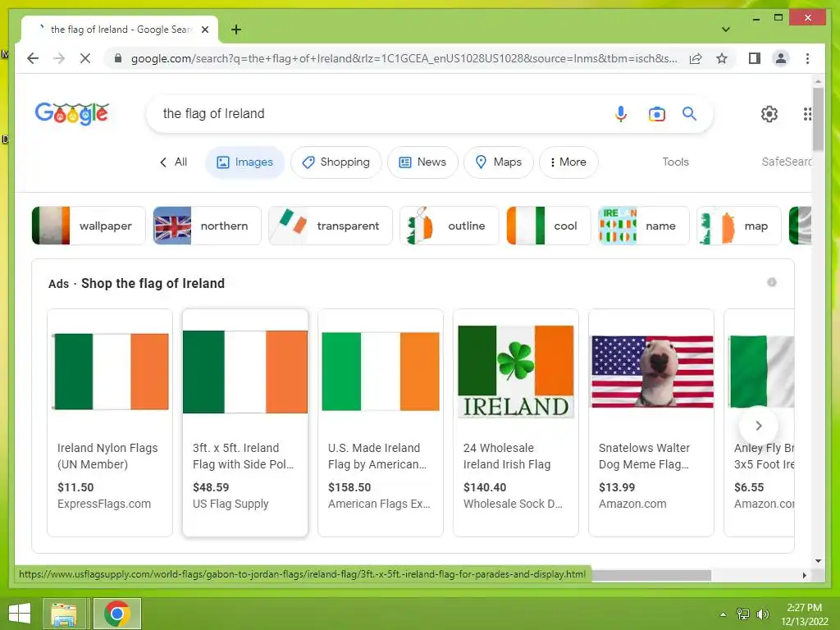The image size is (840, 630).
Task: Click the $158.50 price
Action: [x=349, y=487]
